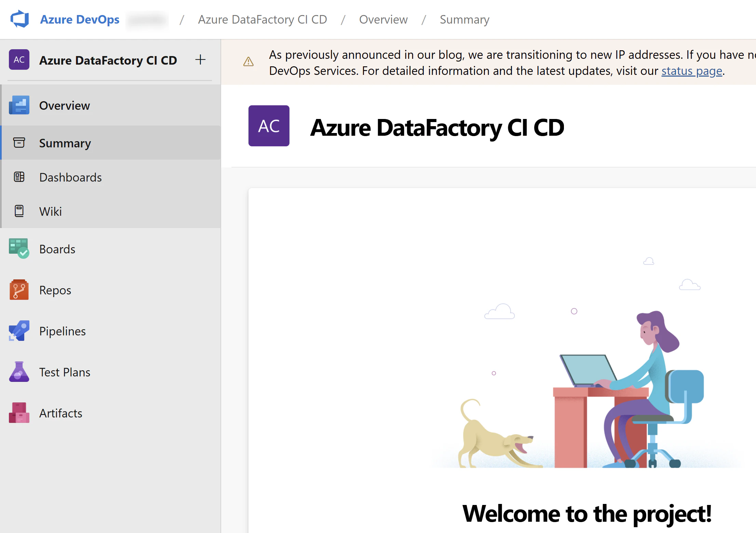Click the plus icon to add new item
Viewport: 756px width, 533px height.
pyautogui.click(x=200, y=60)
